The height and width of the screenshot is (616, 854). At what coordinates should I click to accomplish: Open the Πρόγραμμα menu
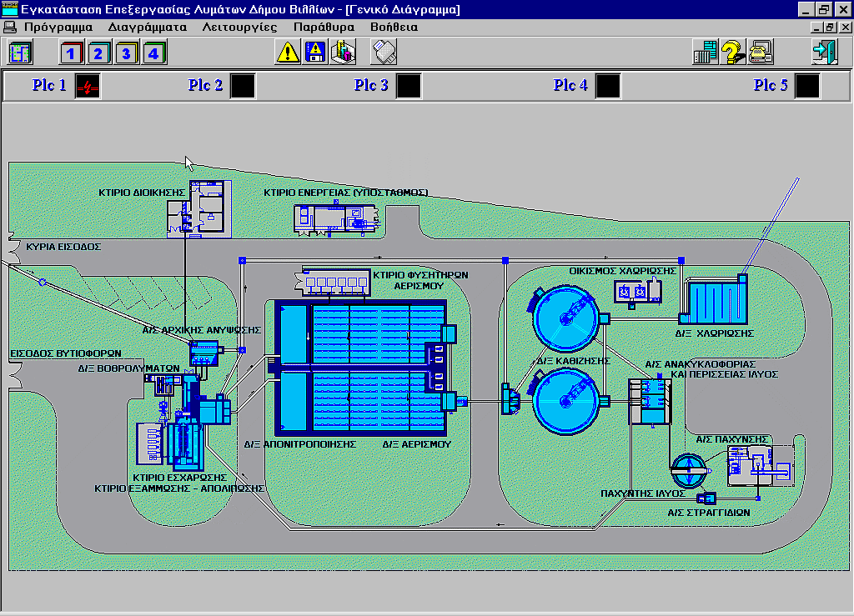point(58,27)
